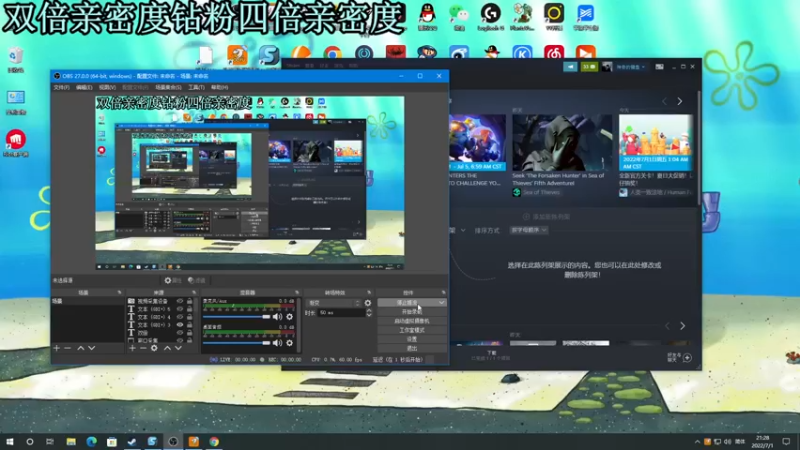Toggle visibility of Text (GDI+) 3 source
The width and height of the screenshot is (800, 450).
pyautogui.click(x=180, y=324)
